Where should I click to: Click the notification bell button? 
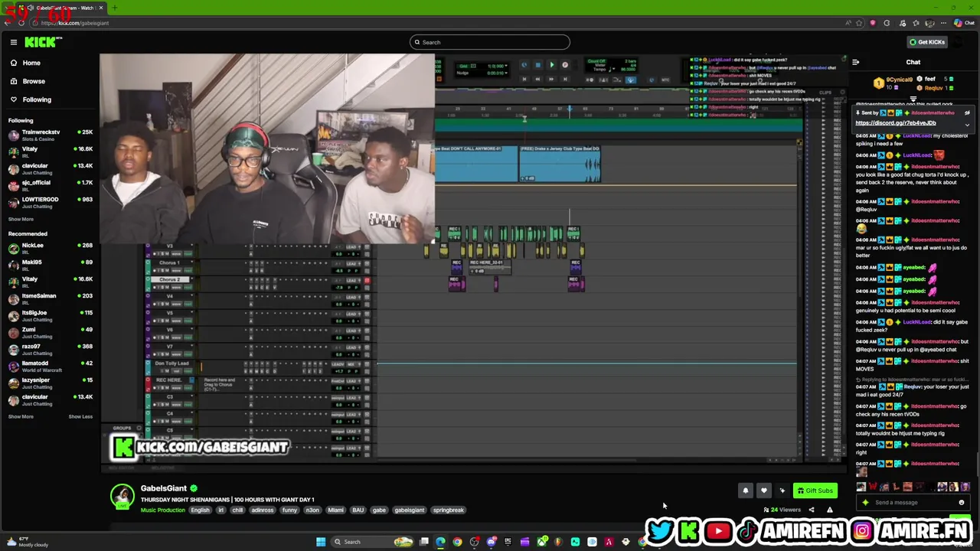tap(745, 491)
